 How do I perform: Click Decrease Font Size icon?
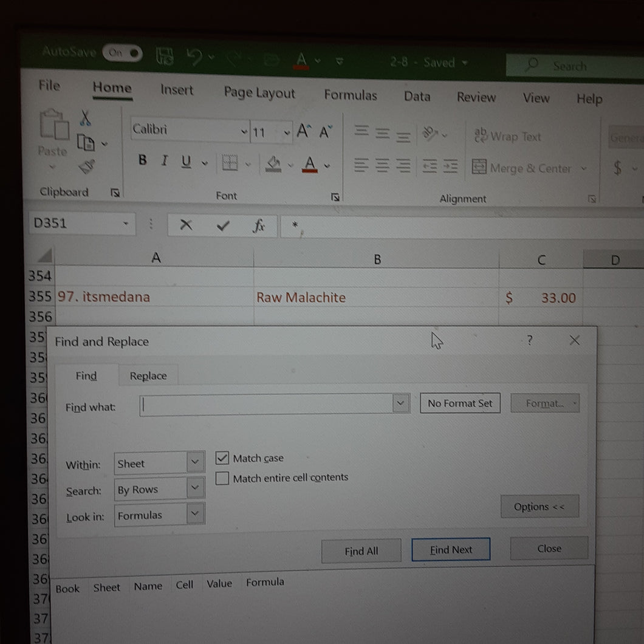tap(325, 132)
